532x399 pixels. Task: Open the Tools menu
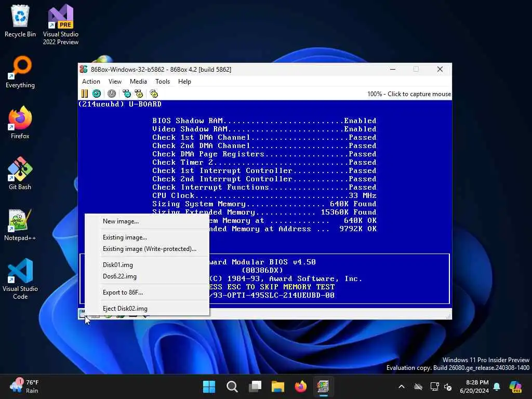(x=163, y=82)
